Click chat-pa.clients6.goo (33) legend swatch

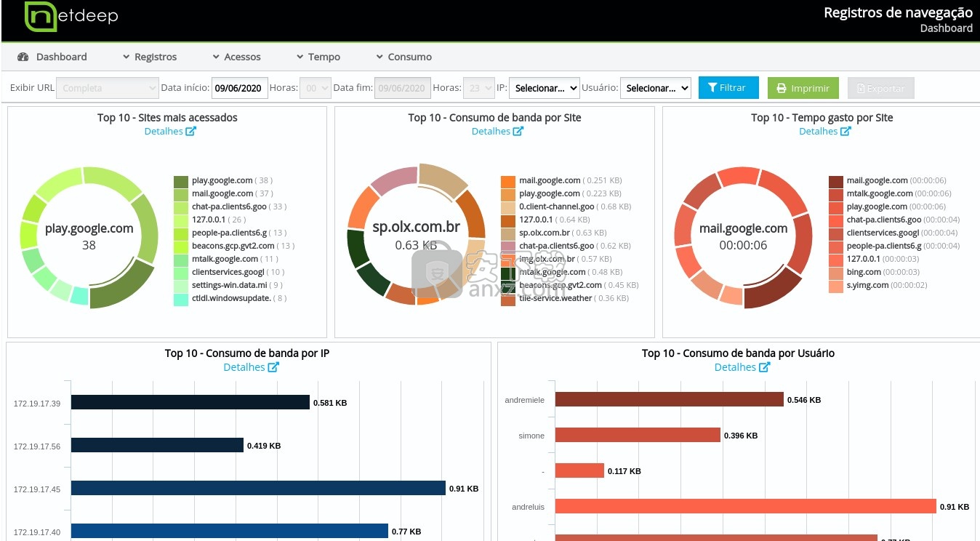tap(181, 207)
